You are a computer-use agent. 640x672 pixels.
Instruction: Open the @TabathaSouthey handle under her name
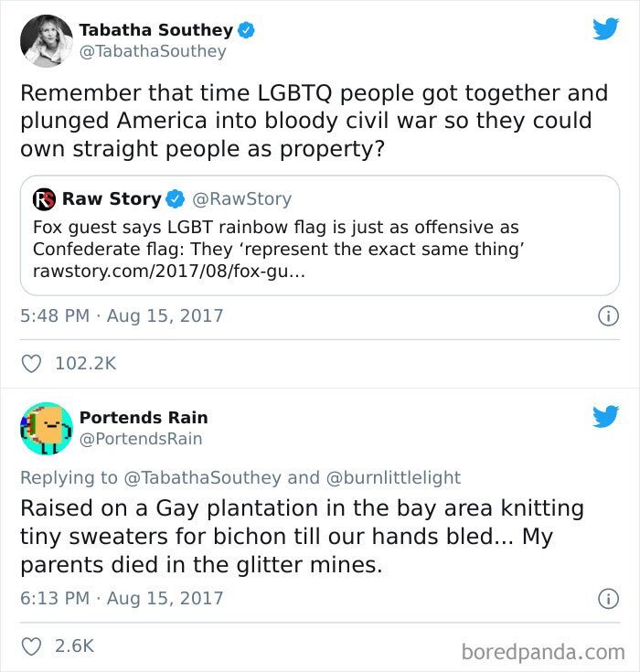pyautogui.click(x=153, y=51)
